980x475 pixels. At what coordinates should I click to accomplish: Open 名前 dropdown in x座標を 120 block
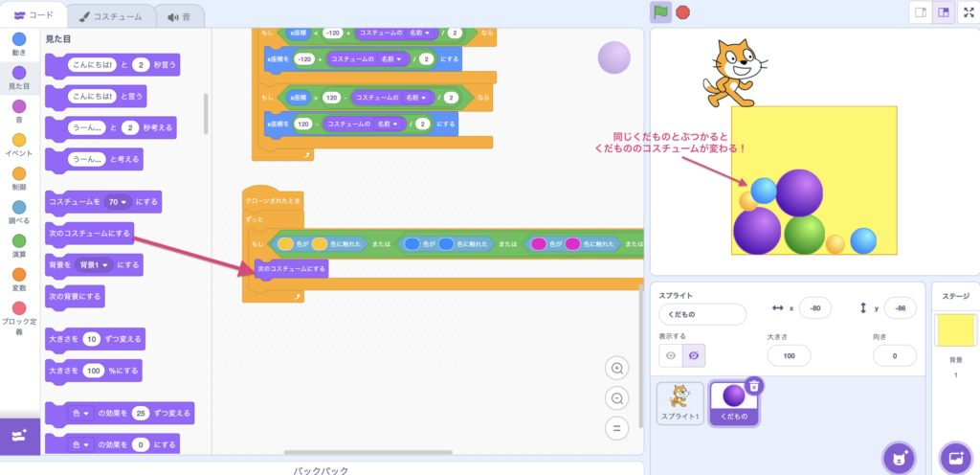(x=389, y=124)
